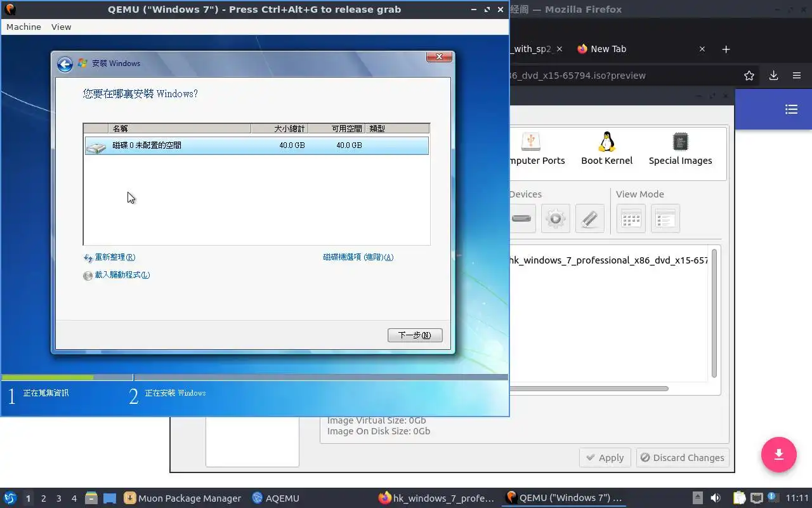This screenshot has width=812, height=508.
Task: Open the Firefox hamburger application menu
Action: [x=797, y=76]
